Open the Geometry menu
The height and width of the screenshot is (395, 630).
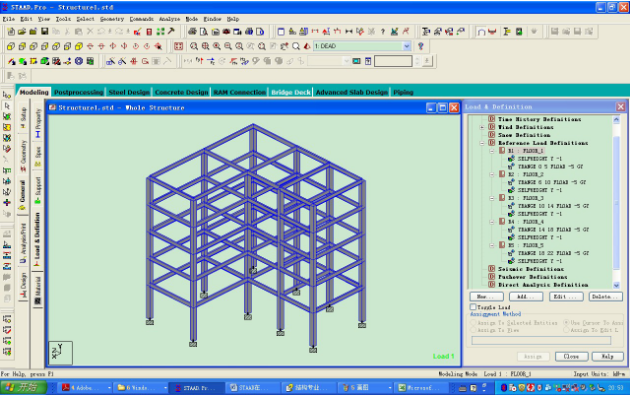click(x=112, y=19)
